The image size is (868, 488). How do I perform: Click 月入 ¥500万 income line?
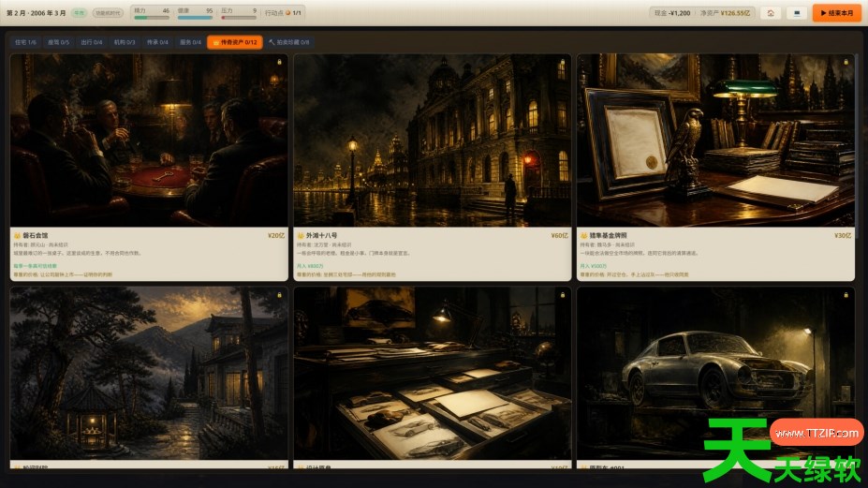[x=594, y=266]
